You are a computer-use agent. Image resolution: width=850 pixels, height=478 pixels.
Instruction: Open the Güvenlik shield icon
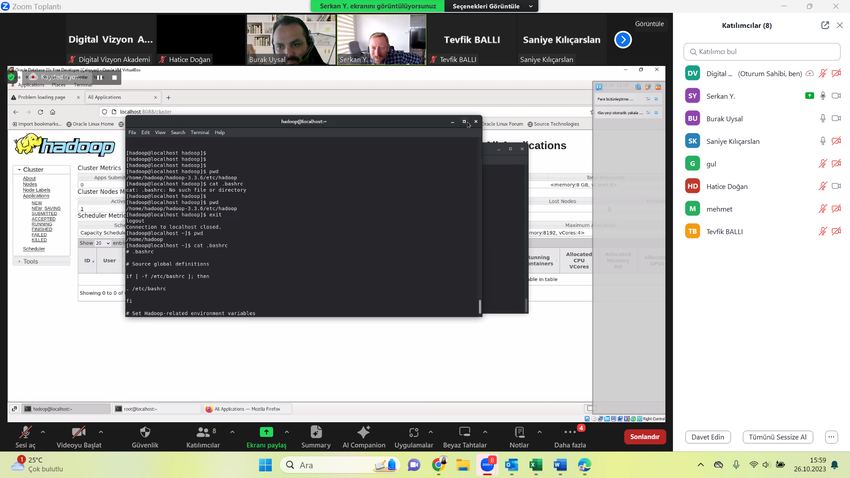[145, 432]
